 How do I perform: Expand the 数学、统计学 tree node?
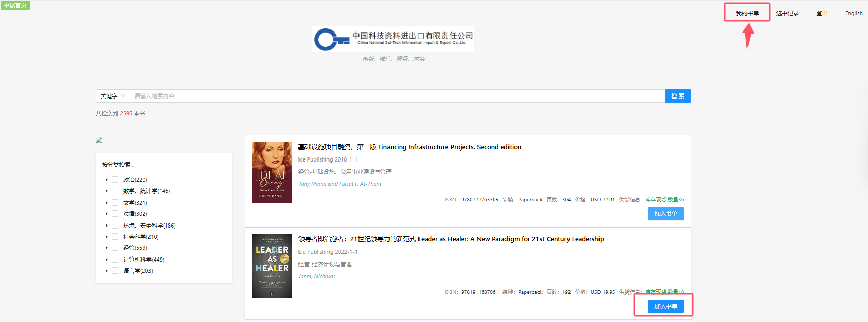pos(106,191)
